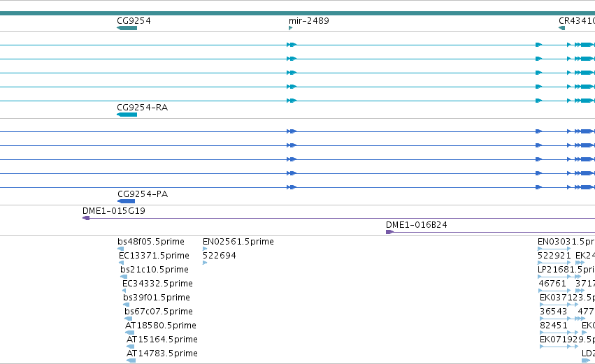
Task: Select the DME1-015G19 arrowhead end
Action: [86, 218]
